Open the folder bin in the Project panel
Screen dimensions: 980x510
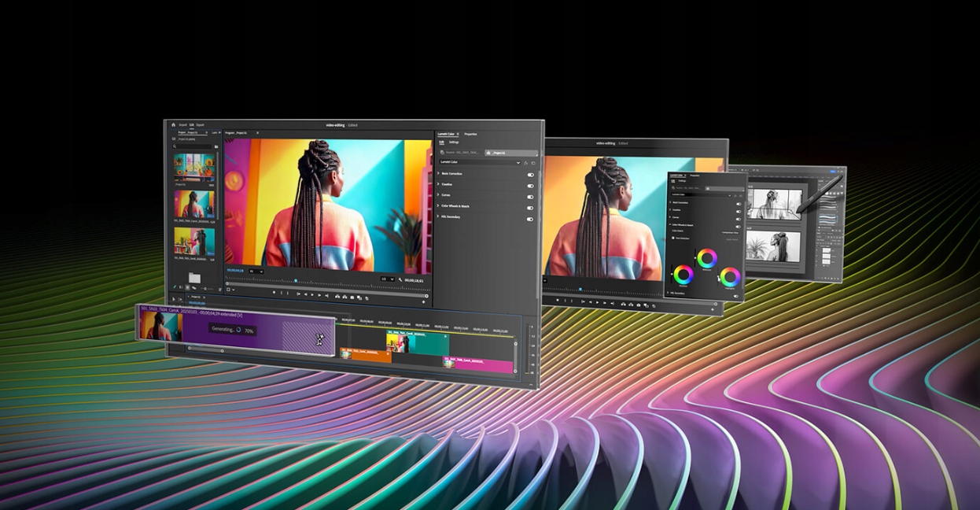pos(194,277)
